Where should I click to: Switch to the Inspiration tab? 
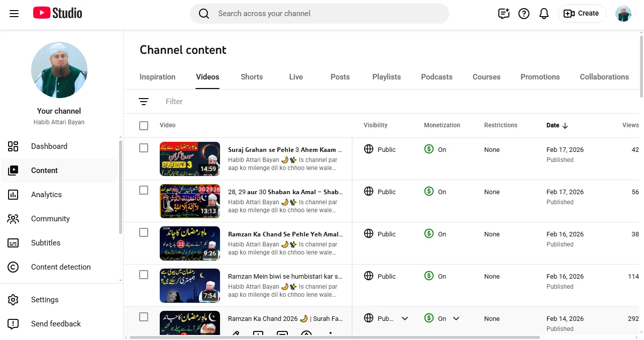158,77
